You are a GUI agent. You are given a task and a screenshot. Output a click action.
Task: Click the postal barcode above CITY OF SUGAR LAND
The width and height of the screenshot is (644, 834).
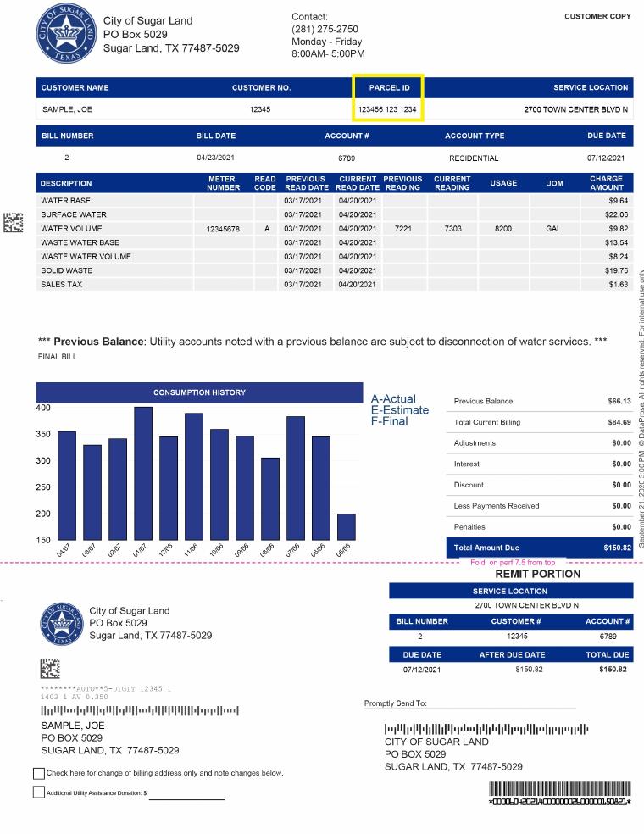coord(486,729)
